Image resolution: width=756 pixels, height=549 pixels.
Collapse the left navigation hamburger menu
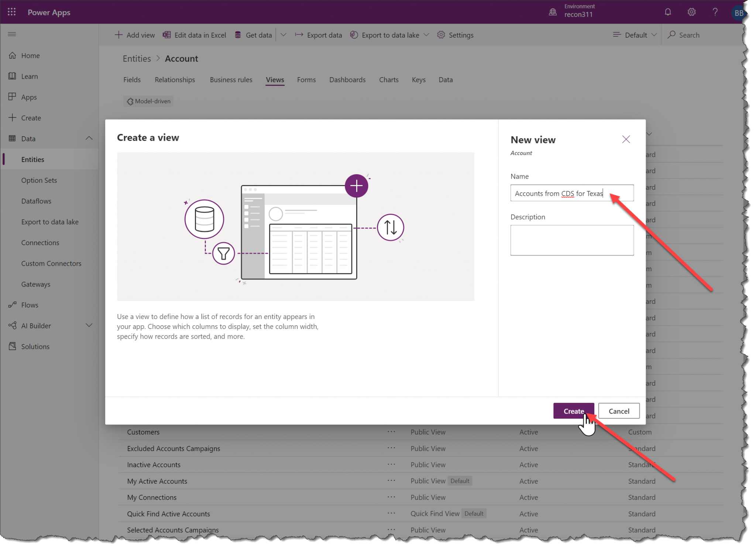click(x=12, y=34)
